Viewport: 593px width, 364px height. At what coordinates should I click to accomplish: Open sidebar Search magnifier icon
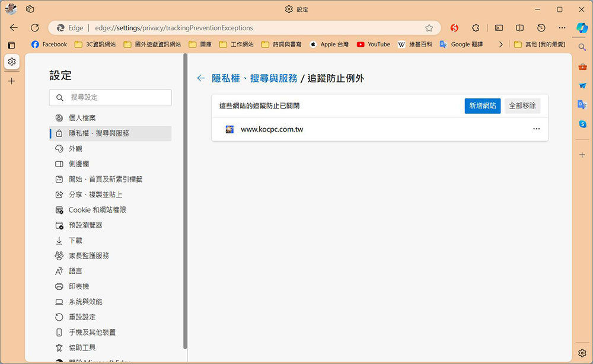[582, 47]
